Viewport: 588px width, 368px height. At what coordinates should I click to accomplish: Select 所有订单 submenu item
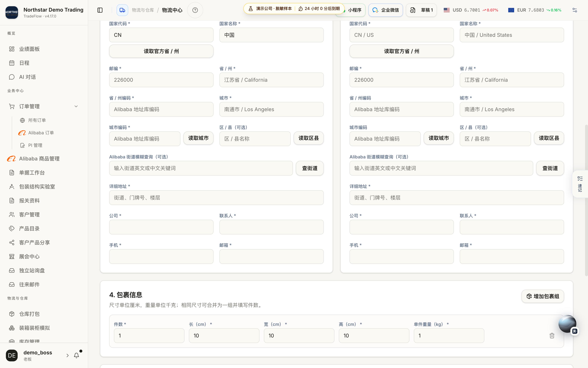(37, 120)
